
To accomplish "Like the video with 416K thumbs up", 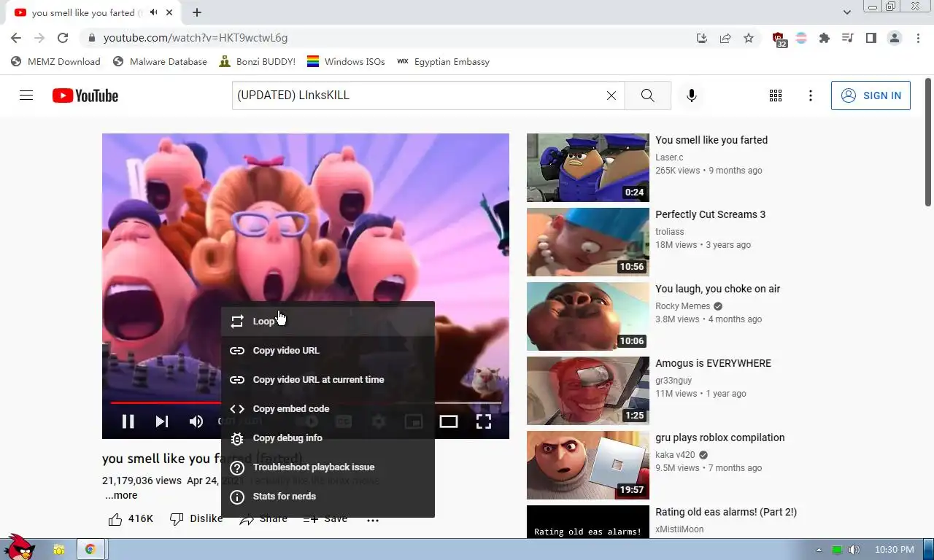I will (x=131, y=518).
